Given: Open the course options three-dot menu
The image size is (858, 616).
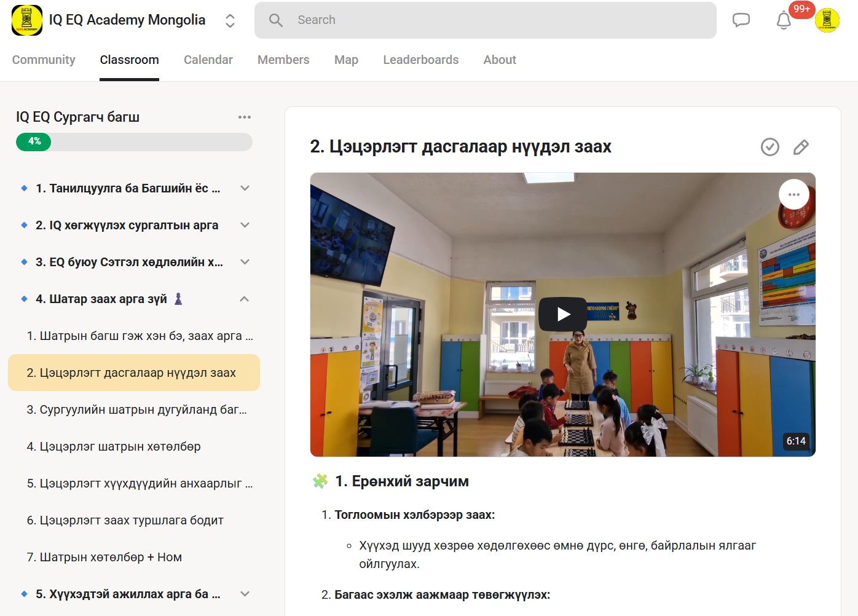Looking at the screenshot, I should pos(245,117).
